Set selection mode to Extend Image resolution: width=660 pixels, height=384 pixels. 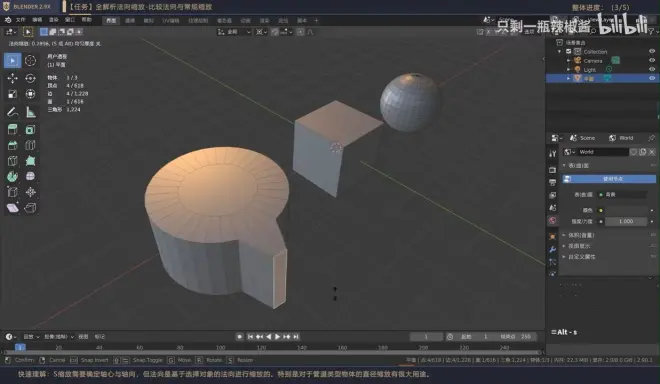[x=53, y=32]
